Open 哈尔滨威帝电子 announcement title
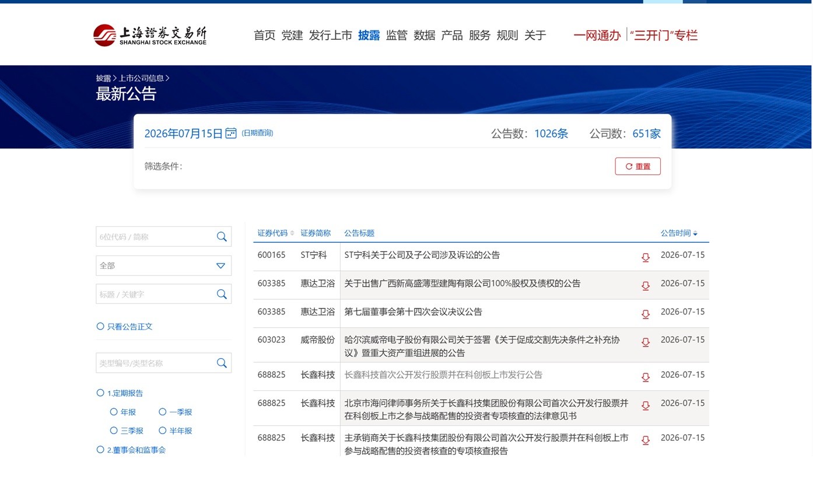 tap(482, 346)
